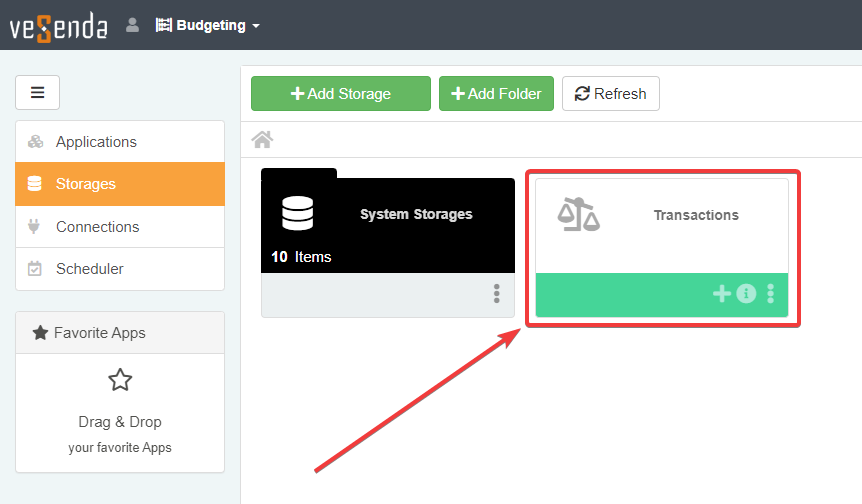Open System Storages three-dot options menu
Image resolution: width=862 pixels, height=504 pixels.
click(496, 293)
